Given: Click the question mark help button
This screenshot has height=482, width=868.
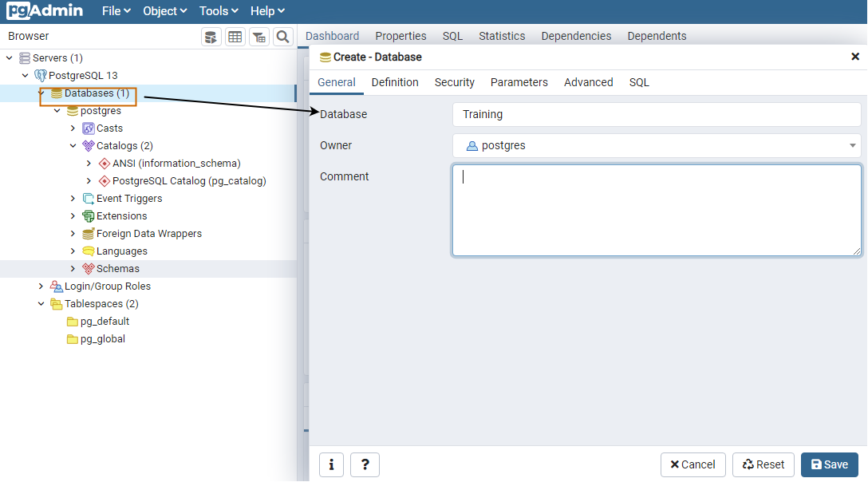Looking at the screenshot, I should pos(365,464).
